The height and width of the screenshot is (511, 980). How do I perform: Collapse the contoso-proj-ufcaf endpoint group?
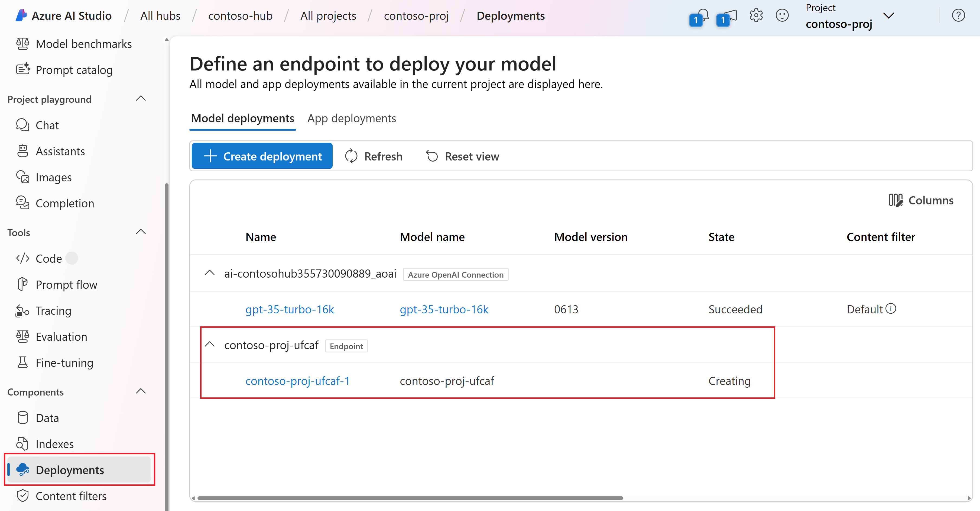(210, 345)
